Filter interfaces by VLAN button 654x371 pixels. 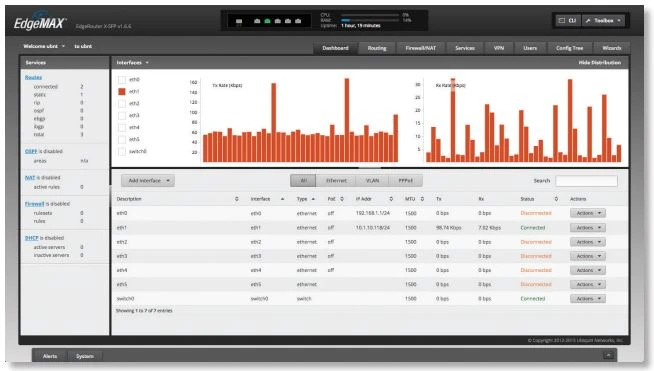pos(372,181)
